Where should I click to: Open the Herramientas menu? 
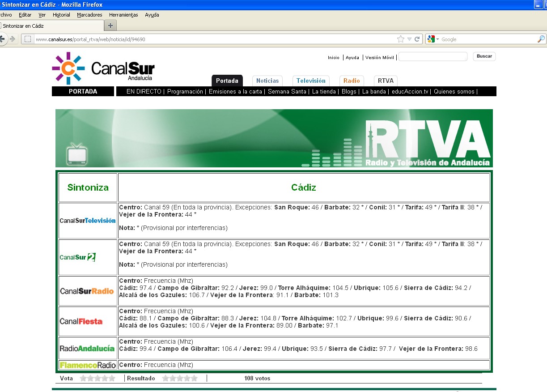123,15
